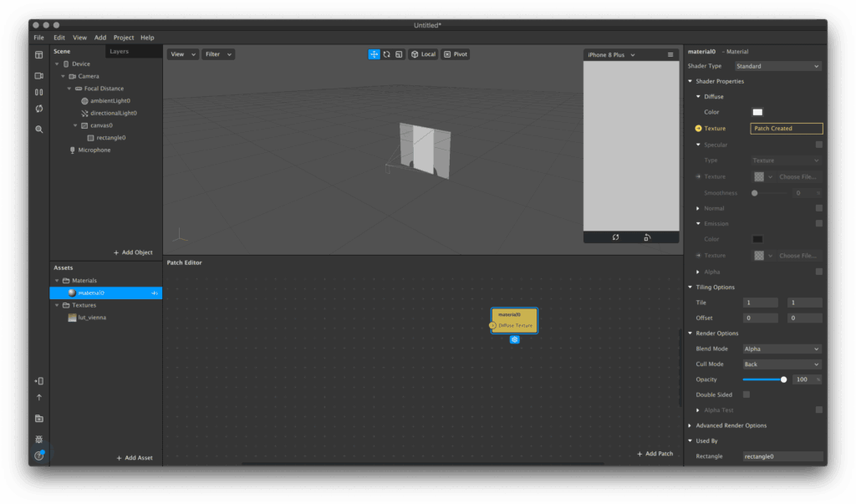Open the Cull Mode dropdown

click(782, 364)
